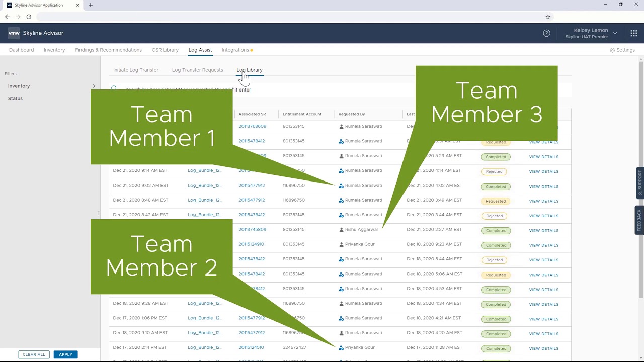Open Log_Bundle link created Dec 17 2:14 PM
The image size is (644, 362).
tap(205, 348)
